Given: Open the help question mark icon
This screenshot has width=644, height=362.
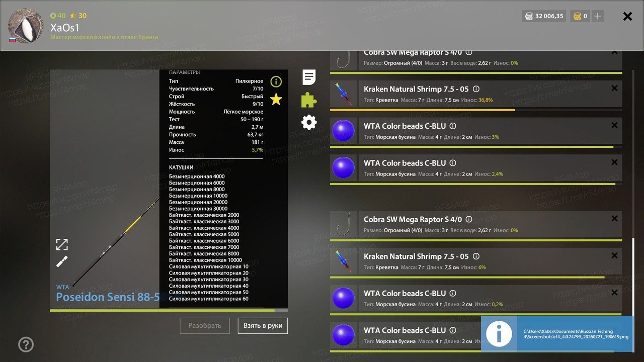Looking at the screenshot, I should [26, 344].
